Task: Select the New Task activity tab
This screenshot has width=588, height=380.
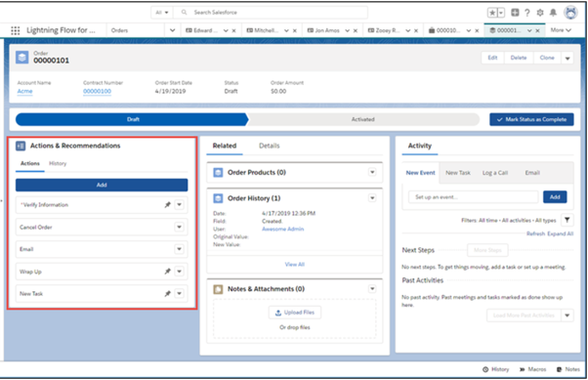Action: [x=457, y=173]
